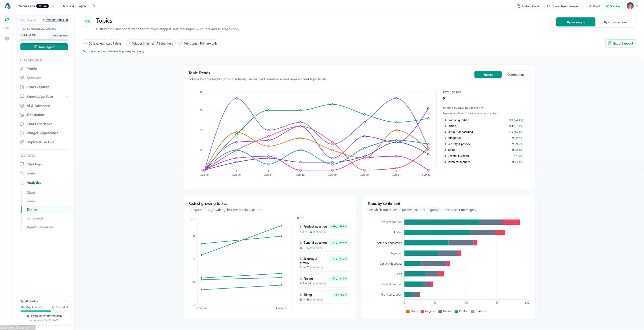Click the Topics tag icon in header
This screenshot has height=330, width=644.
88,22
